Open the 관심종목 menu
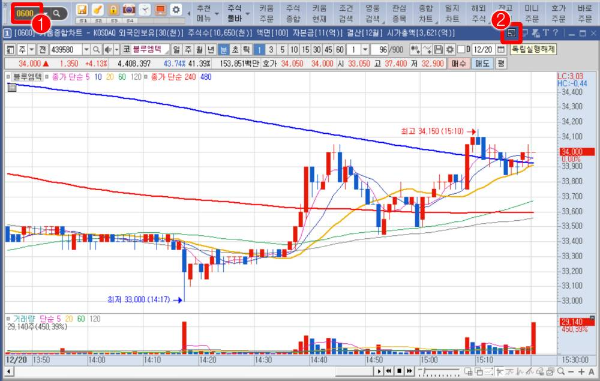 tap(399, 13)
